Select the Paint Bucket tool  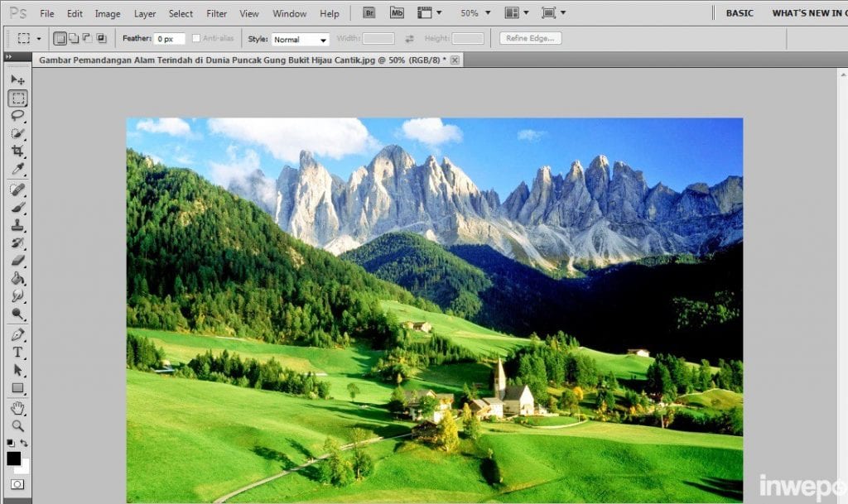click(x=17, y=278)
